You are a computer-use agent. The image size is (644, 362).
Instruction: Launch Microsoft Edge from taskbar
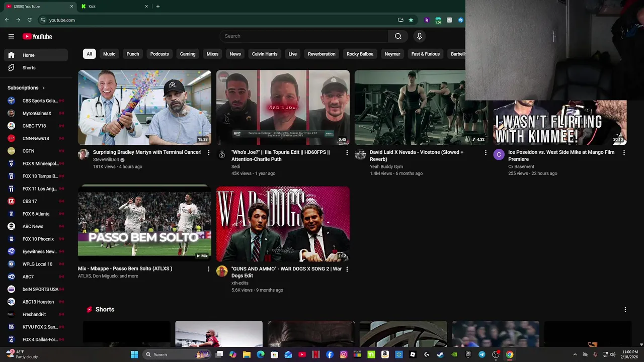260,354
